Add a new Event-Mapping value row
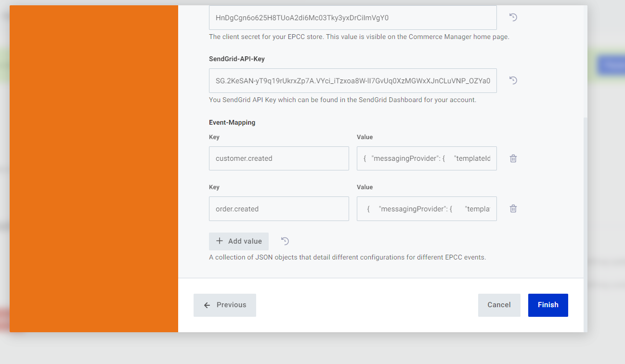This screenshot has height=364, width=625. click(238, 241)
